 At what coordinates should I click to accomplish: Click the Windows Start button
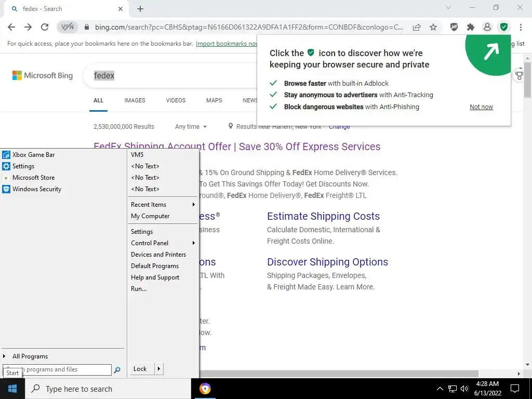12,389
